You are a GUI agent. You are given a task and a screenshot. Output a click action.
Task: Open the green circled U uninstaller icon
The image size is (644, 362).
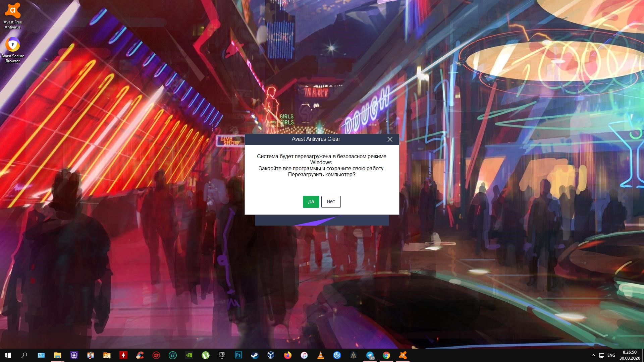coord(173,355)
